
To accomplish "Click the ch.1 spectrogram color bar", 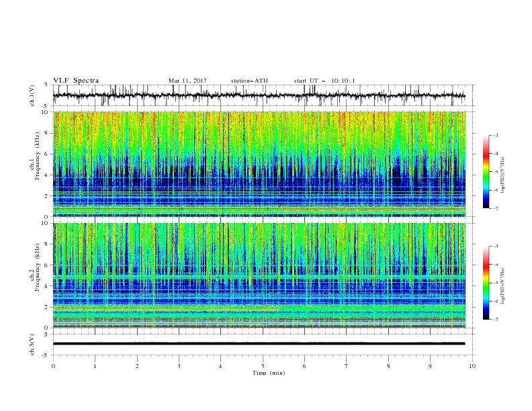I will [486, 172].
